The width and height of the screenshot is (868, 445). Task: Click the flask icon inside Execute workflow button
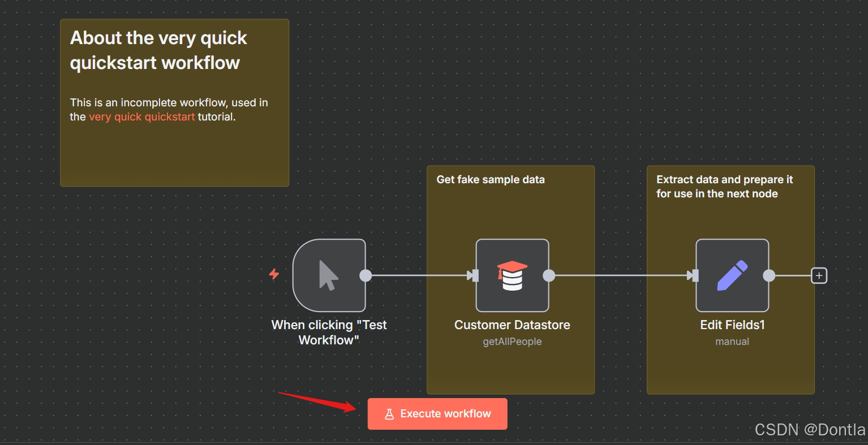point(389,413)
